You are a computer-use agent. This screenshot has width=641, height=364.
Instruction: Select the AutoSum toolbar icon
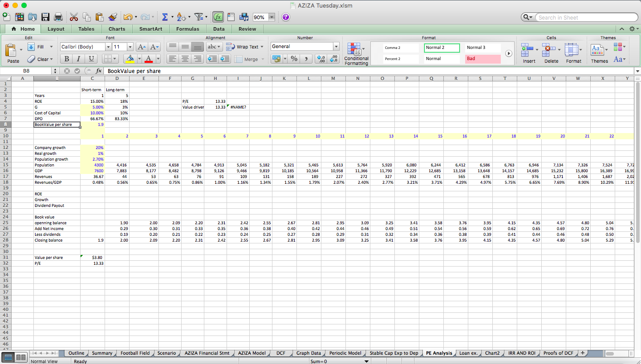(x=165, y=16)
